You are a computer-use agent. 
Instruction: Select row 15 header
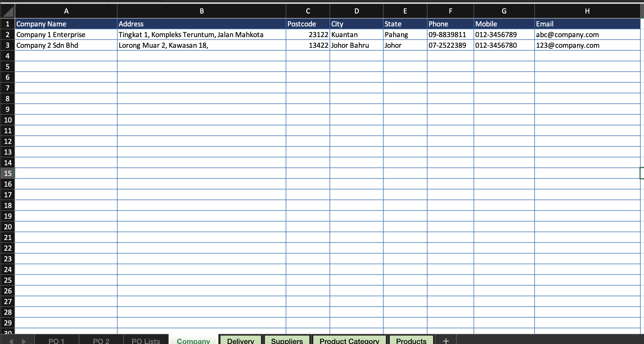[8, 173]
